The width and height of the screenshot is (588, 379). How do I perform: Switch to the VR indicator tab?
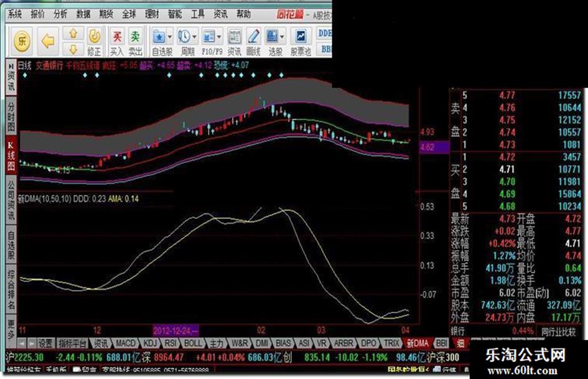321,343
